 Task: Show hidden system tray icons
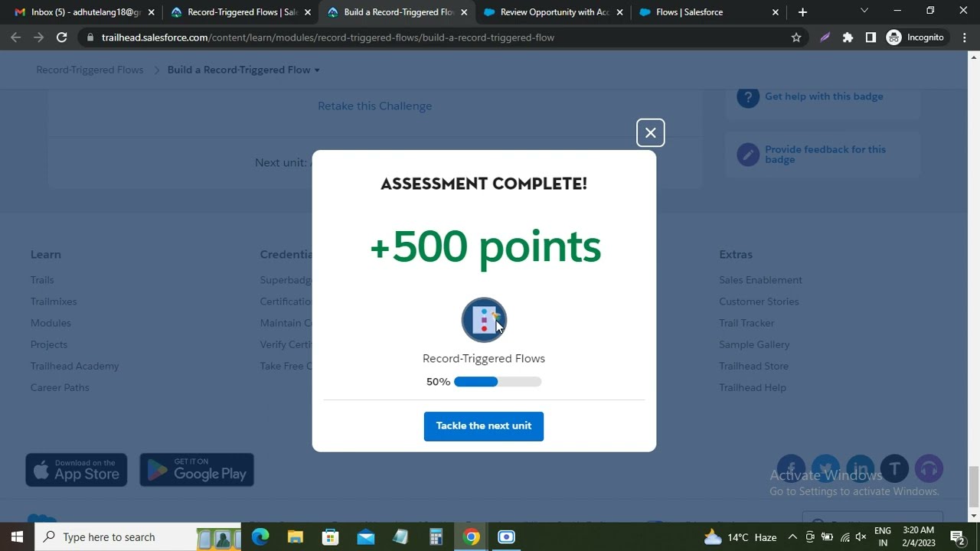tap(792, 537)
